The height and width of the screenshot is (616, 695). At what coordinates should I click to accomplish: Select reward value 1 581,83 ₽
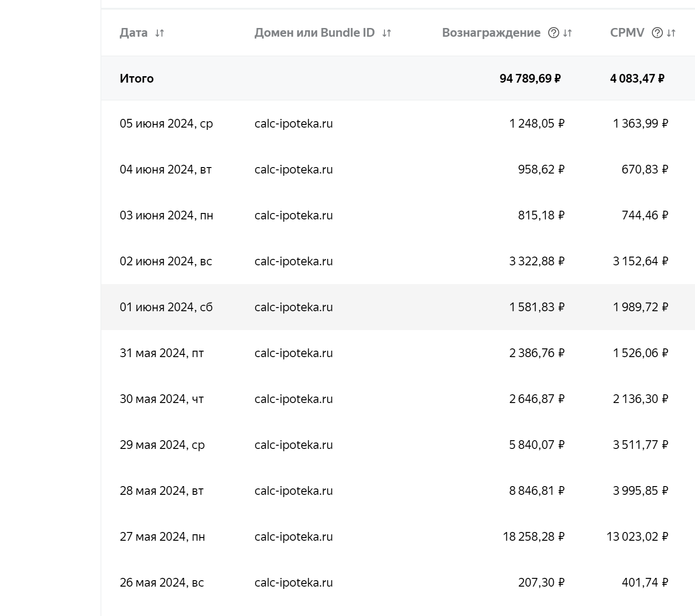click(537, 307)
